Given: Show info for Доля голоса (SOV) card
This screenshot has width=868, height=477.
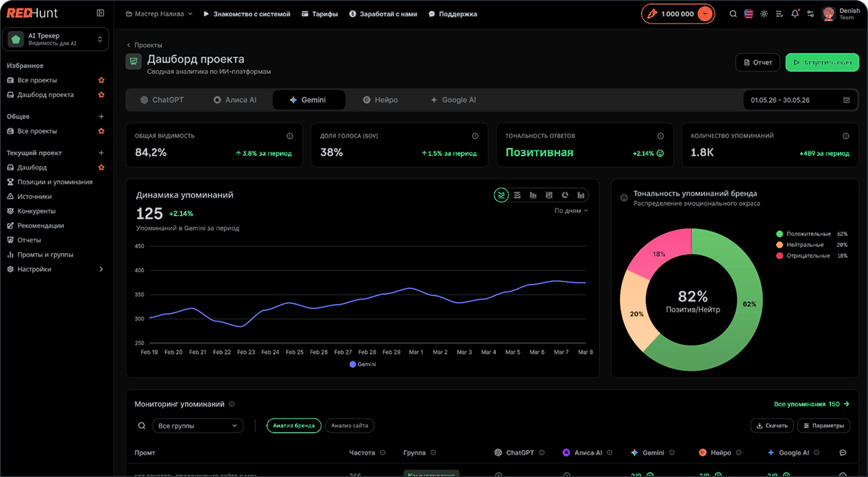Looking at the screenshot, I should click(475, 136).
